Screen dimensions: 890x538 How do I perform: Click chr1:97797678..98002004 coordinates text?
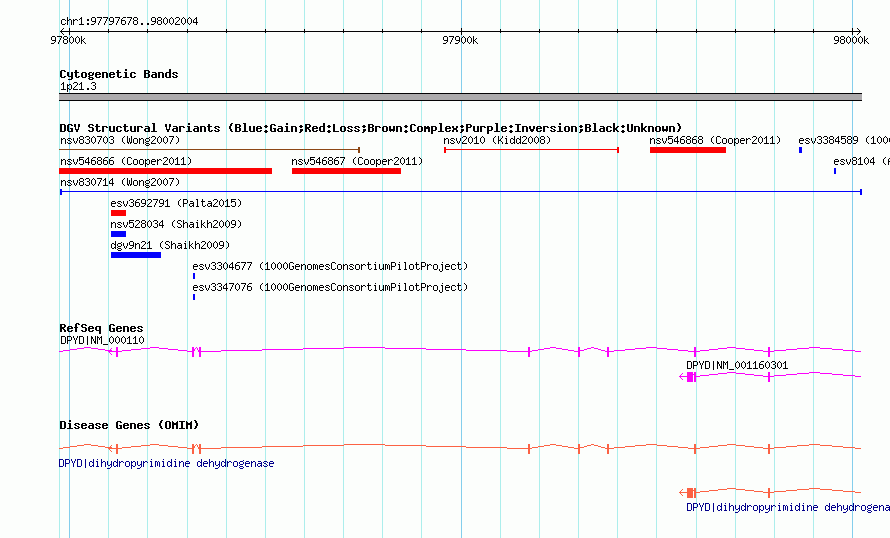click(x=129, y=22)
